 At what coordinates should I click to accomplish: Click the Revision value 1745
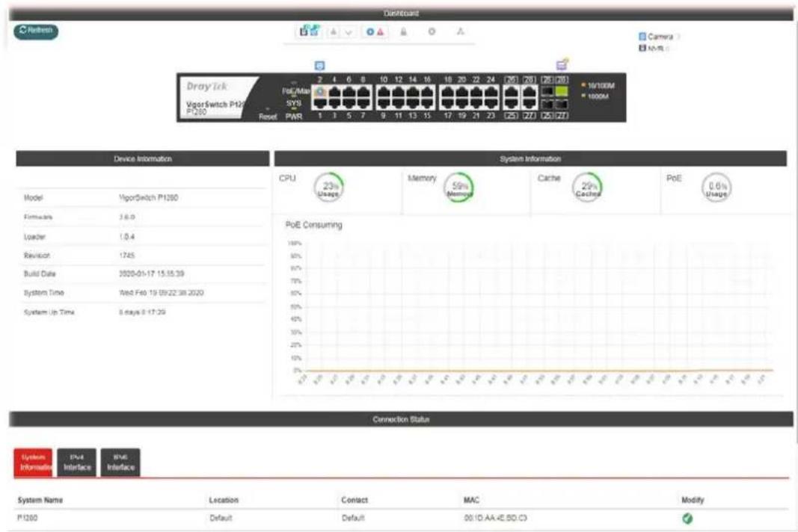pos(126,256)
